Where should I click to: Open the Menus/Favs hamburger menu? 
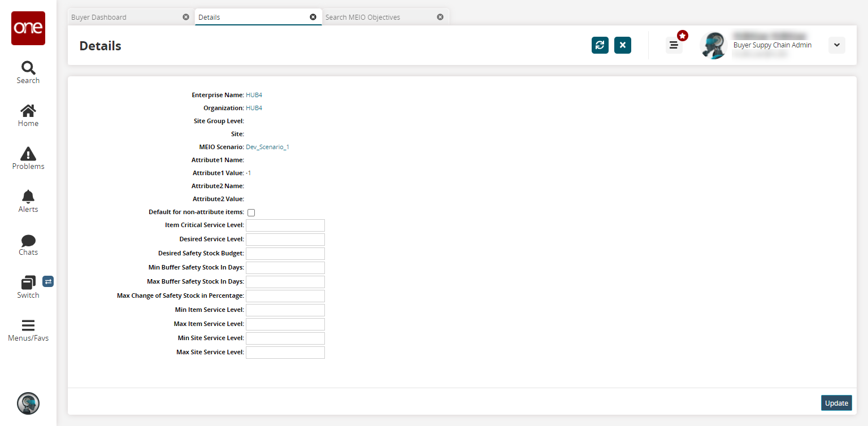point(28,331)
